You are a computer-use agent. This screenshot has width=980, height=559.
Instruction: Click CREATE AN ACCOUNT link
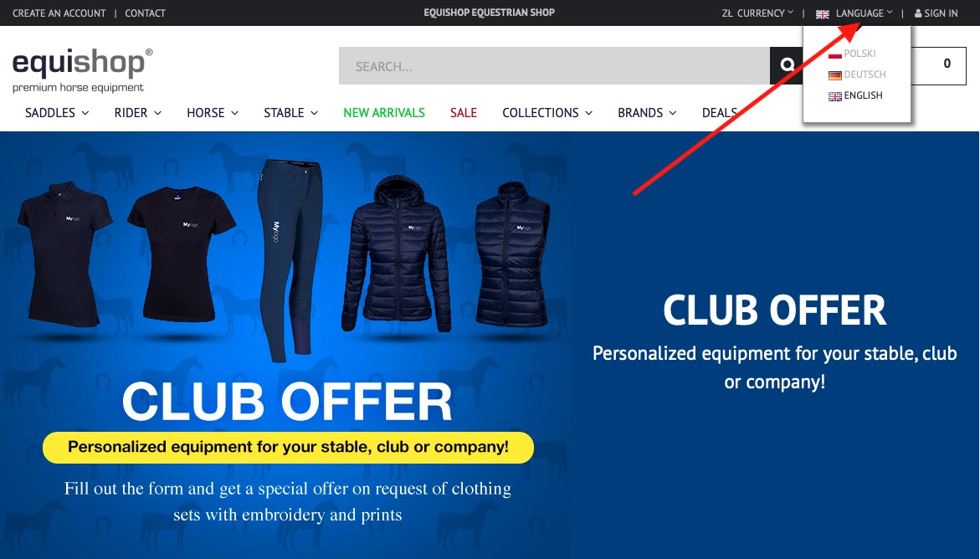(59, 13)
